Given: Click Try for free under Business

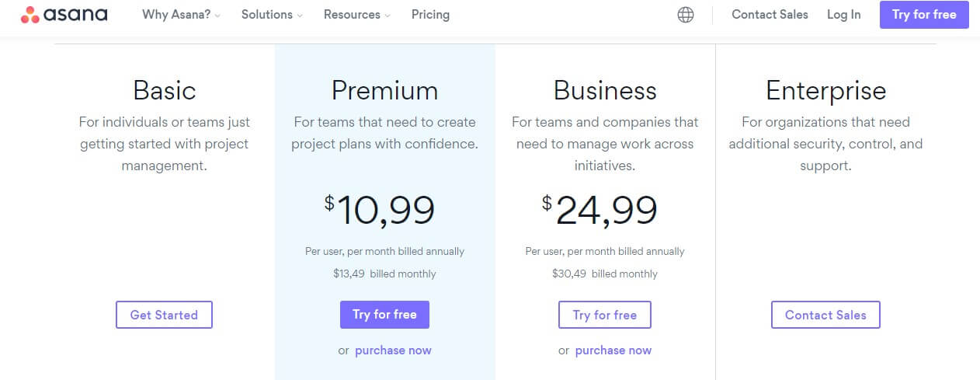Looking at the screenshot, I should coord(605,315).
